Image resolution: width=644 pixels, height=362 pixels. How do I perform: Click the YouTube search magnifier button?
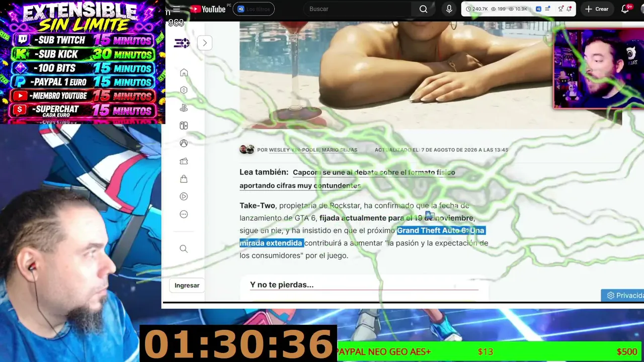pyautogui.click(x=423, y=9)
